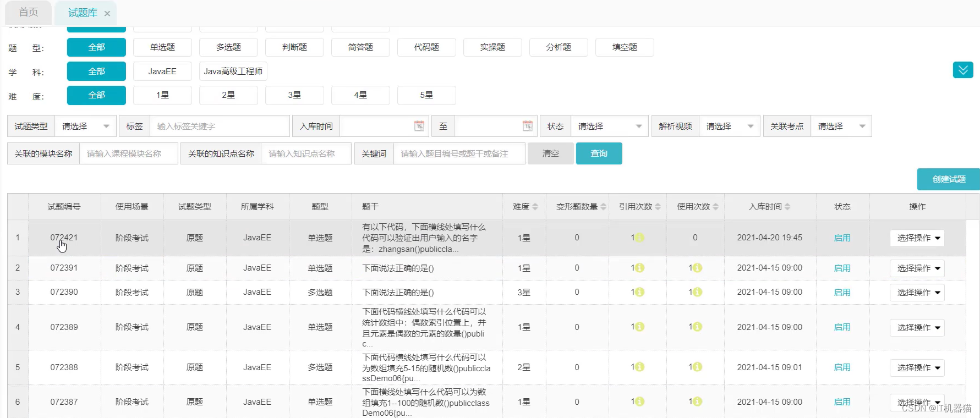This screenshot has width=980, height=418.
Task: Sort by 入库时间 column arrows
Action: (x=787, y=207)
